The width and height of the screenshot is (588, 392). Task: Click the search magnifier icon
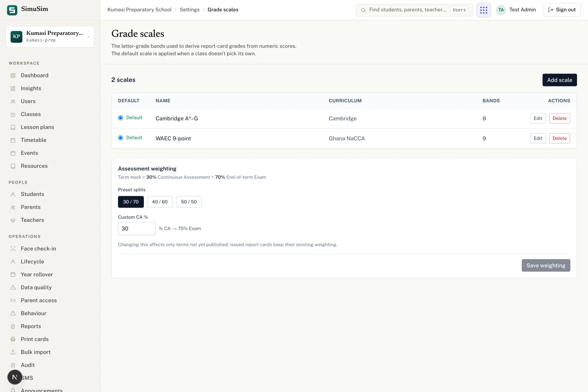[363, 10]
